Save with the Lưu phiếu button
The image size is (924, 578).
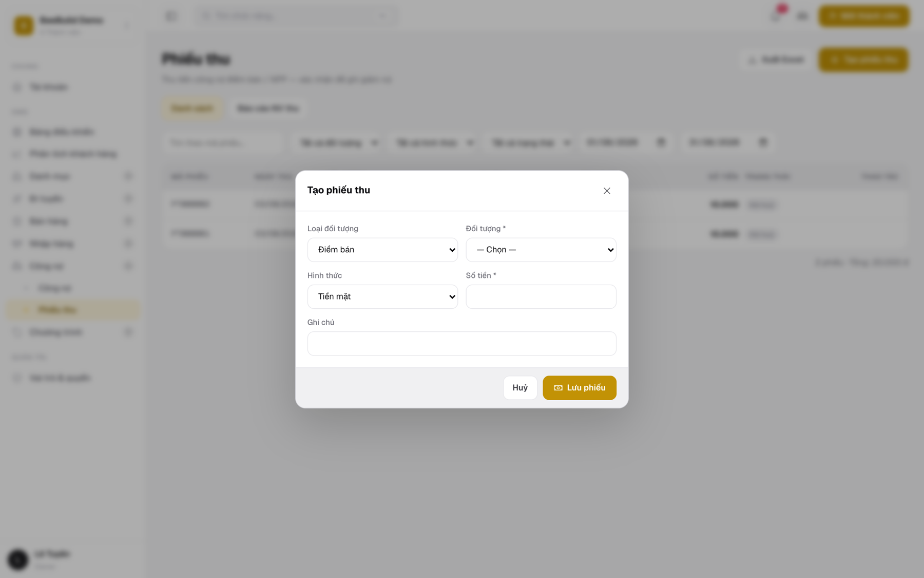[580, 387]
